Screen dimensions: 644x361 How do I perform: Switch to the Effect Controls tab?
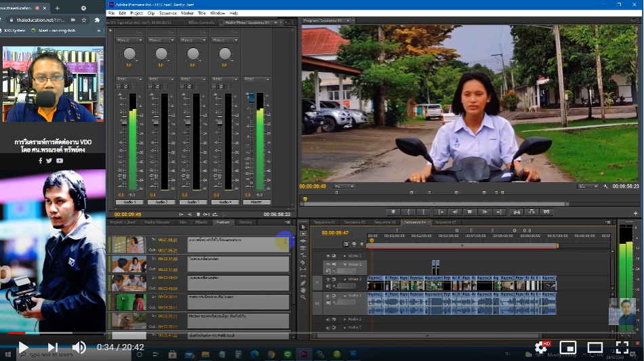click(x=201, y=22)
